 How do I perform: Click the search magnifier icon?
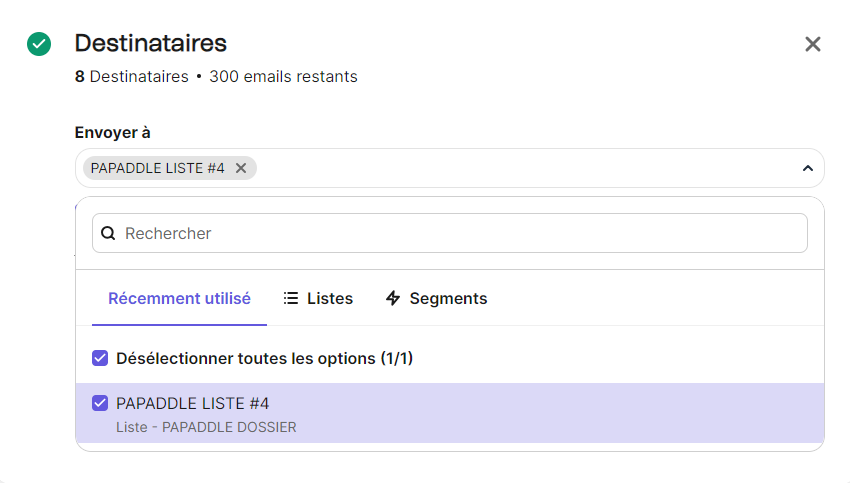point(109,233)
